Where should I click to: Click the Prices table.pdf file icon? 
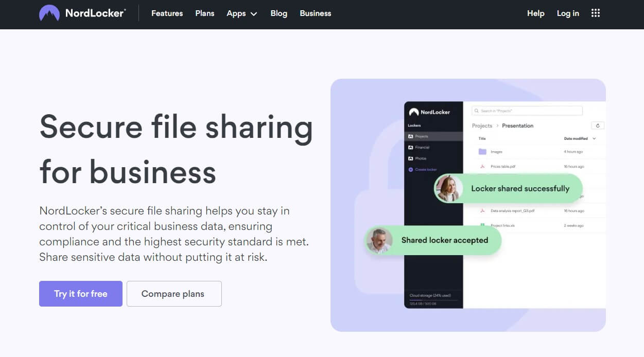click(x=482, y=167)
